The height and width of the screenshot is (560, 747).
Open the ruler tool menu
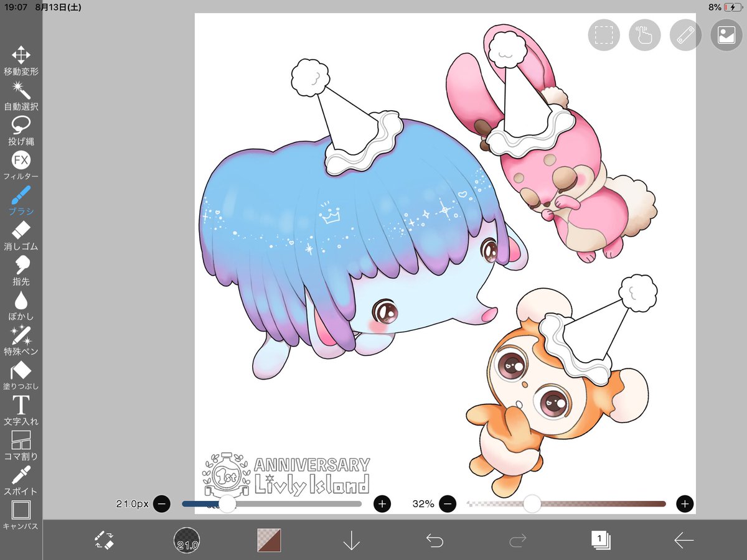click(685, 35)
